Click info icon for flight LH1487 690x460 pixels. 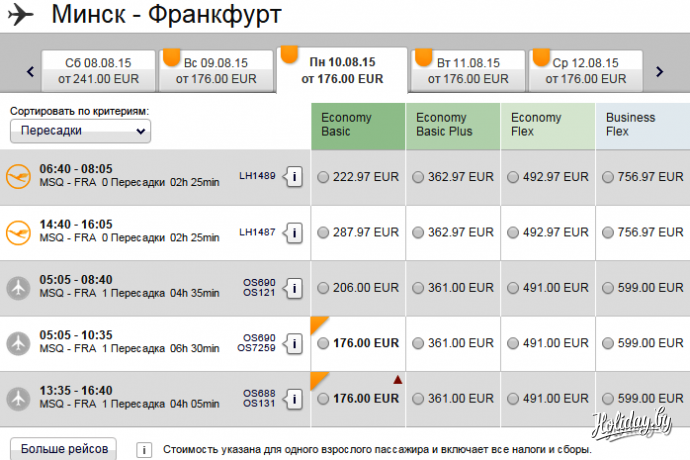(x=293, y=232)
